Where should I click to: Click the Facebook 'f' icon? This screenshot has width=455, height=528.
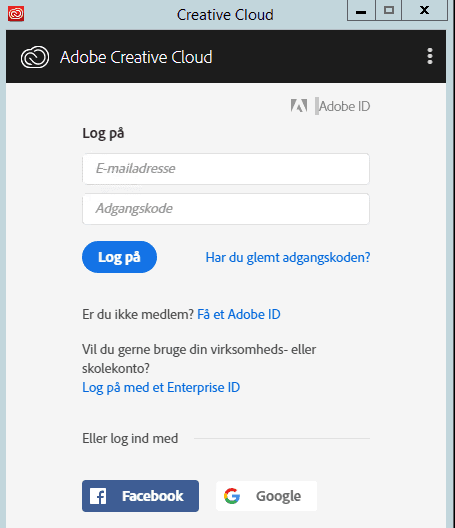click(98, 496)
